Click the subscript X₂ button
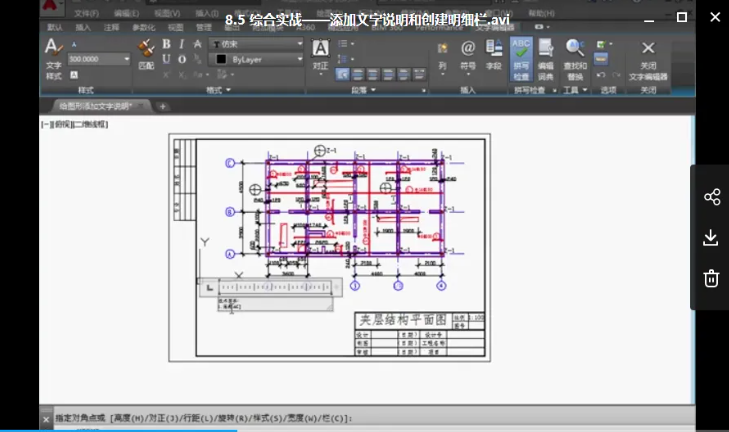729x432 pixels. (x=182, y=74)
